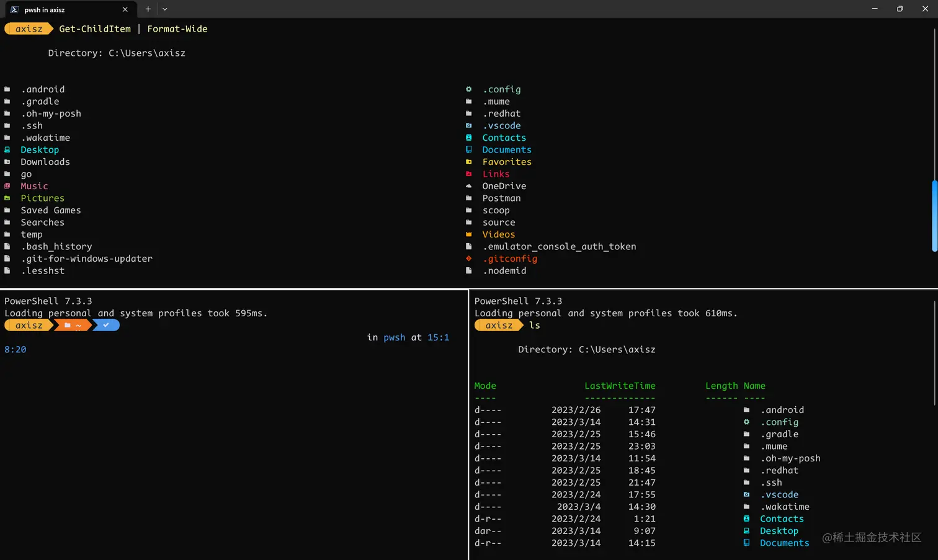Image resolution: width=938 pixels, height=560 pixels.
Task: Click the 'Get-ChildItem' command text
Action: [x=95, y=29]
